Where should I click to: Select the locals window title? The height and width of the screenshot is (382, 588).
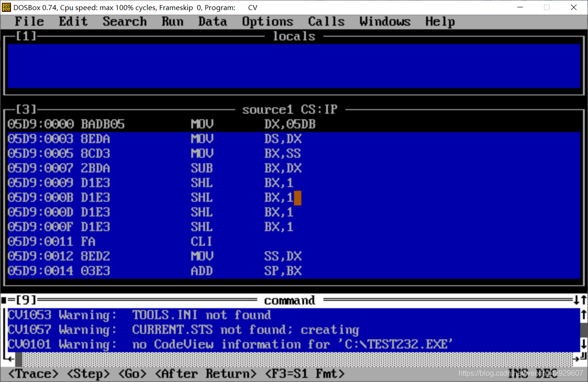(x=294, y=36)
